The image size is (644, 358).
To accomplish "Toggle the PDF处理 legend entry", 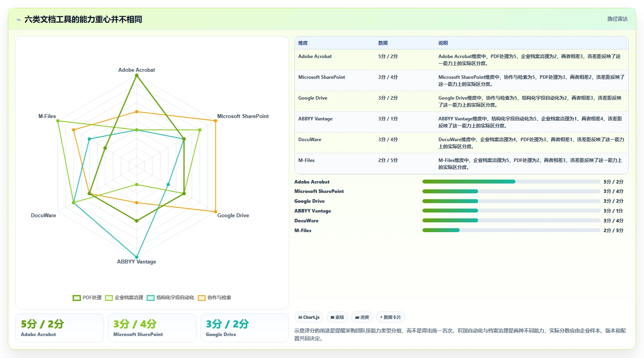I will coord(87,298).
